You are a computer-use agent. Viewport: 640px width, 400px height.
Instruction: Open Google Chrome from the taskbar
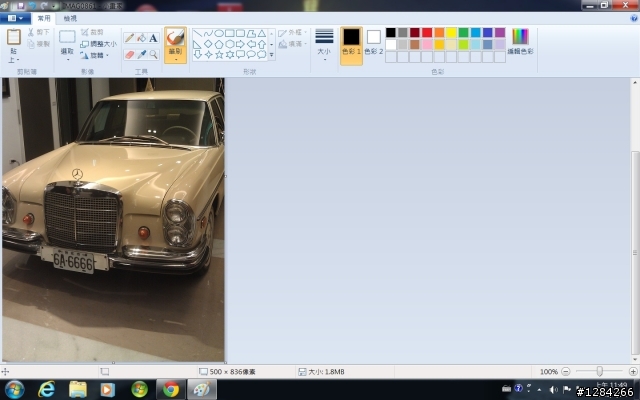coord(171,389)
